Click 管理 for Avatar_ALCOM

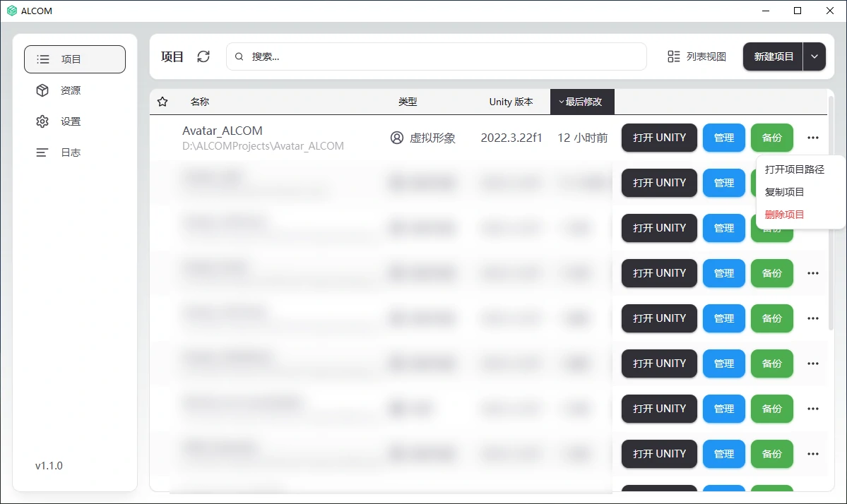point(724,138)
